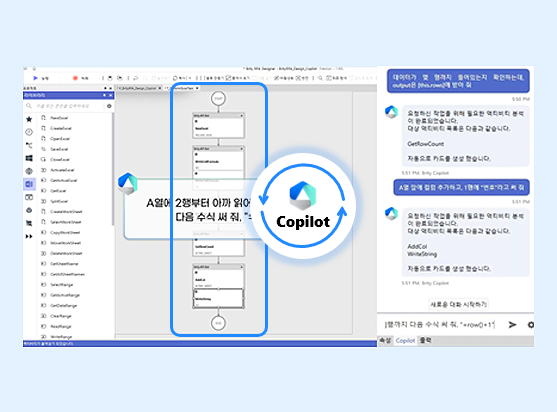Close the second document tab
The width and height of the screenshot is (557, 412).
pyautogui.click(x=197, y=88)
